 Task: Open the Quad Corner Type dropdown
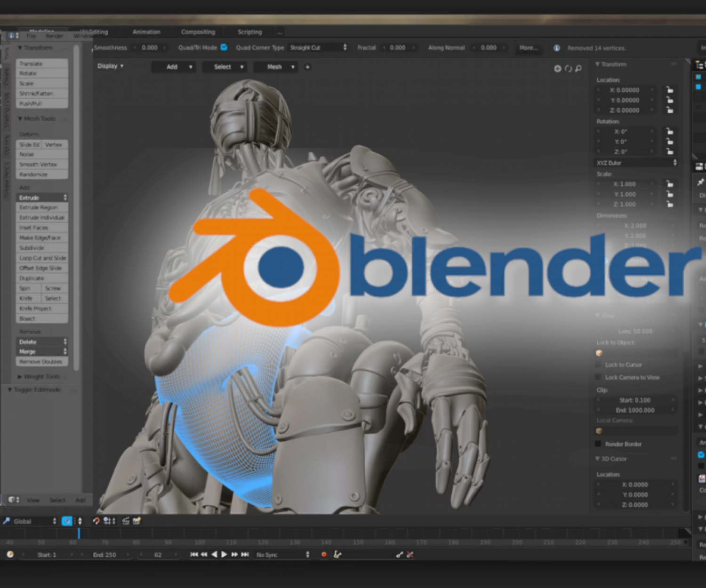click(x=318, y=48)
